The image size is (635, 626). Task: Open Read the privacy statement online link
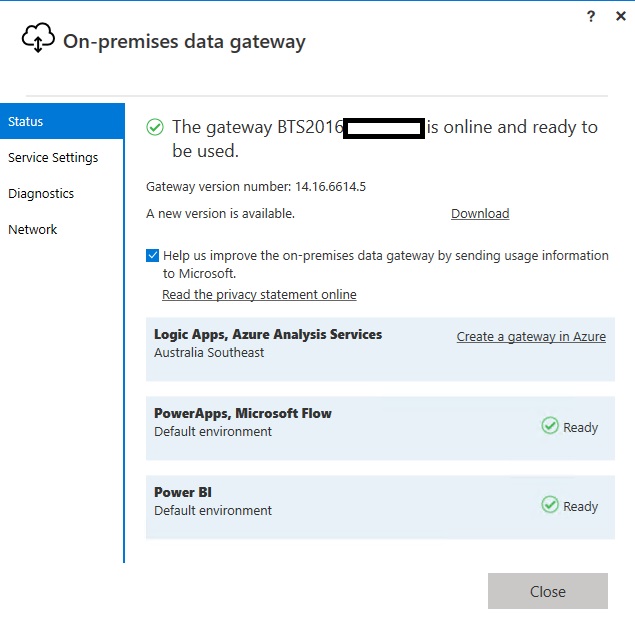[259, 294]
